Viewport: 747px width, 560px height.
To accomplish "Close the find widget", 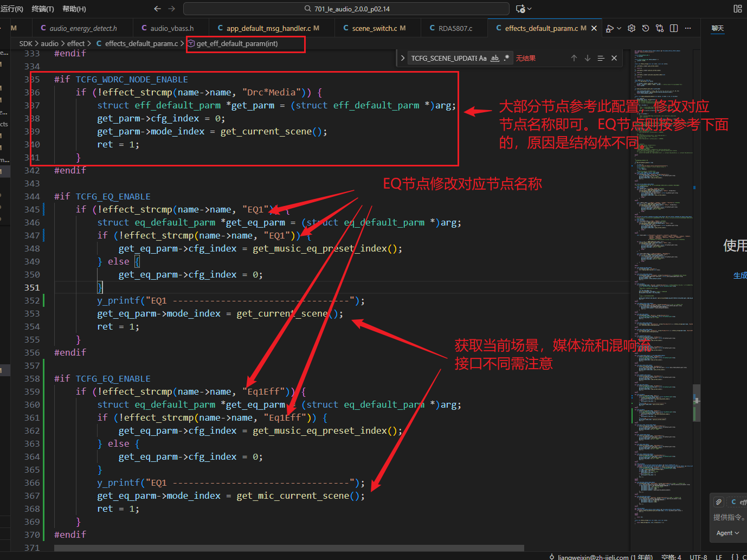I will coord(614,58).
